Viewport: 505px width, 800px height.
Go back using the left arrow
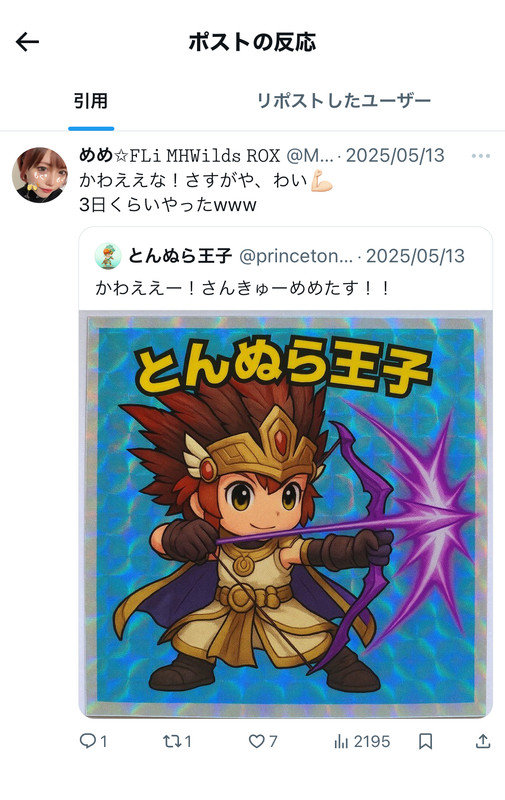coord(28,42)
